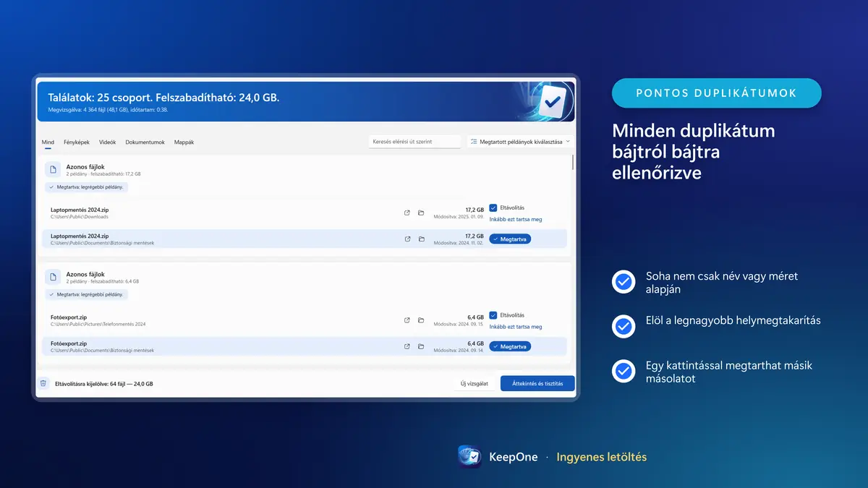Screen dimensions: 868x488
Task: Click '2 példány · felszabadítható: 6,4 GB' text
Action: (103, 282)
